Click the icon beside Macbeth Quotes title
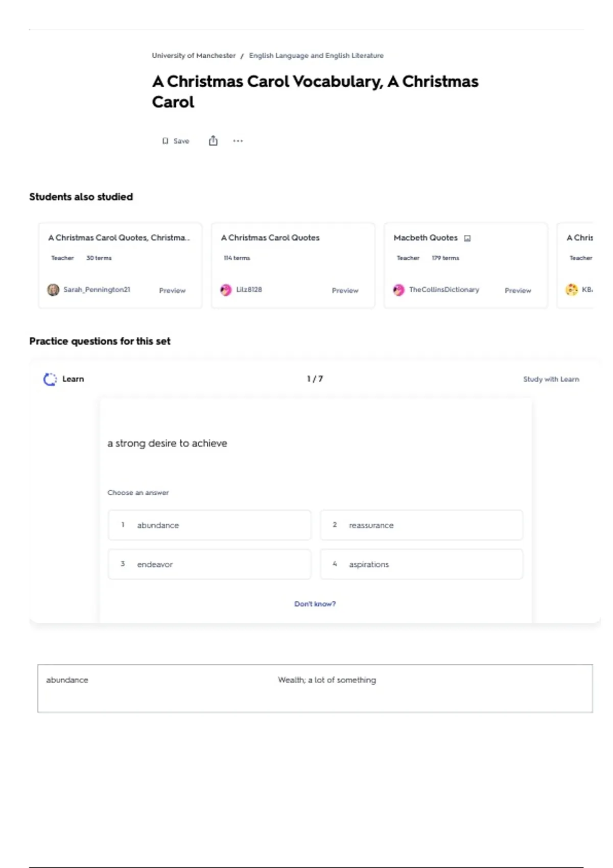Screen dimensions: 613x868 [467, 238]
